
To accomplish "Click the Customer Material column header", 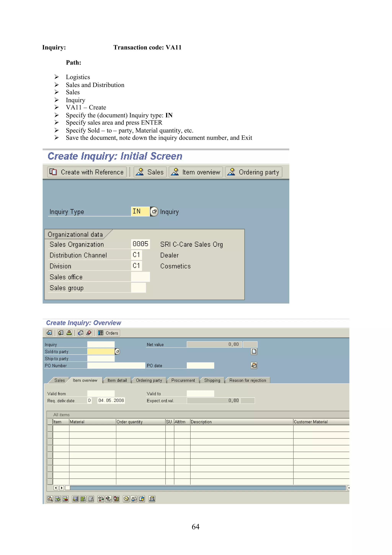I will tap(321, 422).
